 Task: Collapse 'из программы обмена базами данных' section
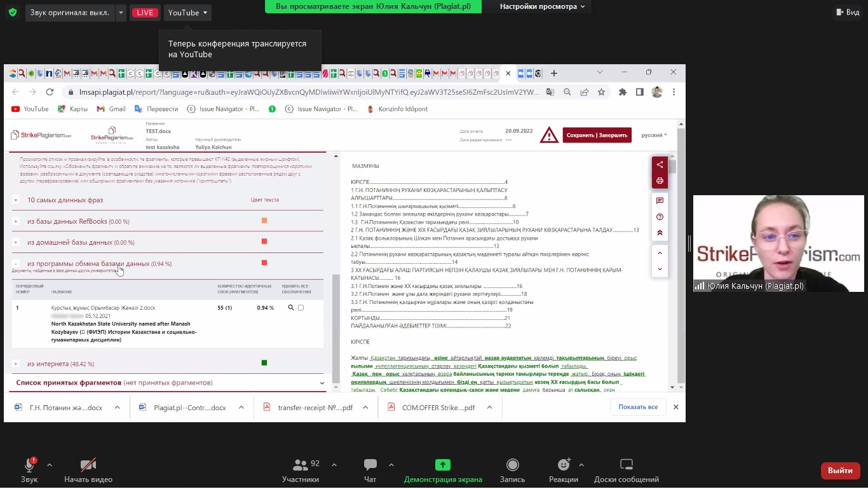click(16, 263)
